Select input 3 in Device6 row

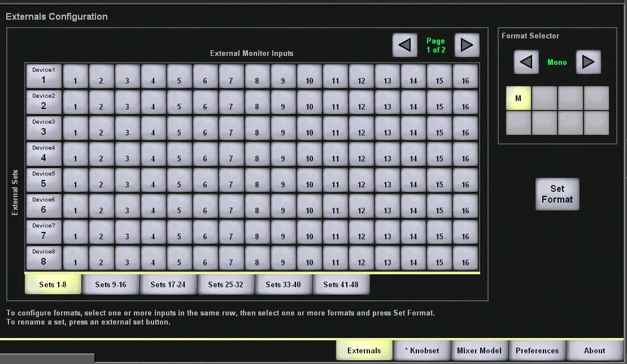click(127, 206)
